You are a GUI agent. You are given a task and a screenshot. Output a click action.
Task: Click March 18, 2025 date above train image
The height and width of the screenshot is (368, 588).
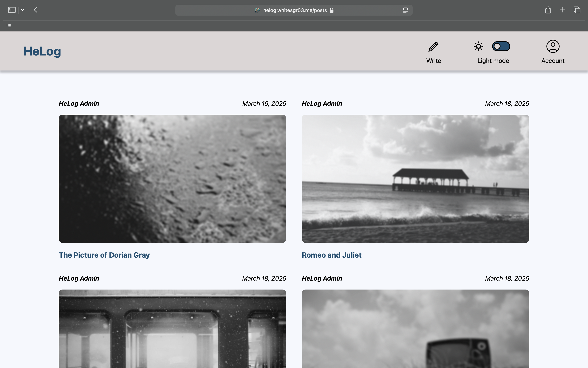click(264, 278)
